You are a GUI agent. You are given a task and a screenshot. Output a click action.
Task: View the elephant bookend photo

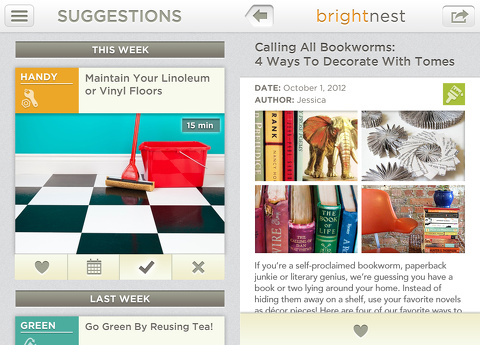306,146
